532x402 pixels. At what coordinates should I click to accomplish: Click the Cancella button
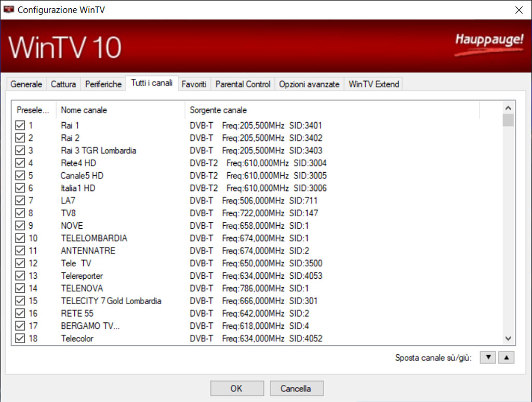297,388
